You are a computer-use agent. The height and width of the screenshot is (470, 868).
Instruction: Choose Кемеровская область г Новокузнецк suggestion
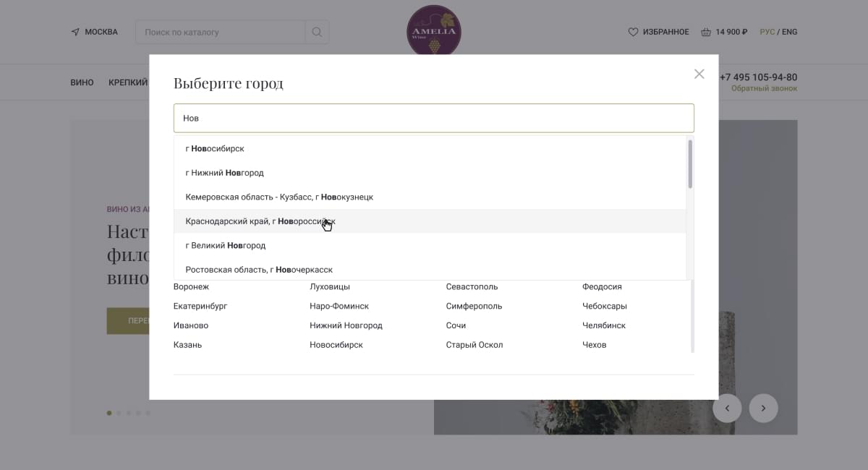(x=430, y=197)
